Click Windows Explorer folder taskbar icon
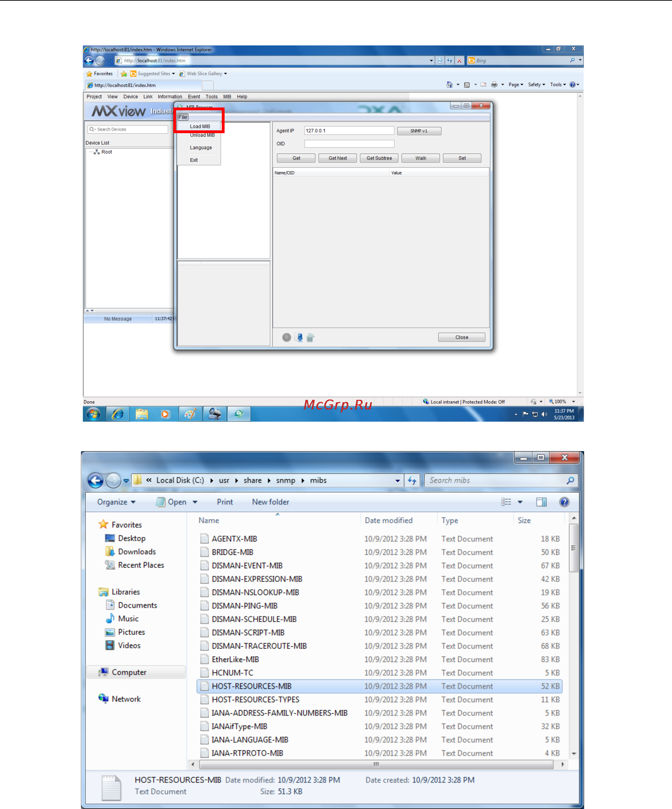 [x=142, y=414]
